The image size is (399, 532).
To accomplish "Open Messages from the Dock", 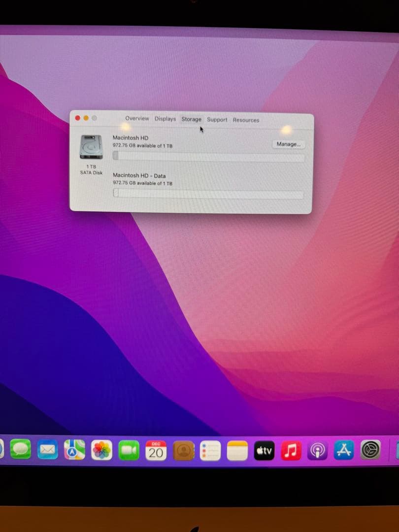I will (x=21, y=450).
